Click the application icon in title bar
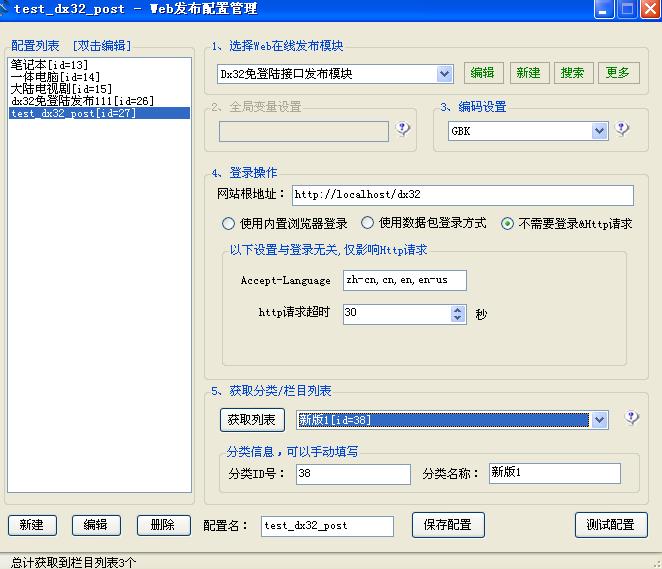 click(x=6, y=9)
